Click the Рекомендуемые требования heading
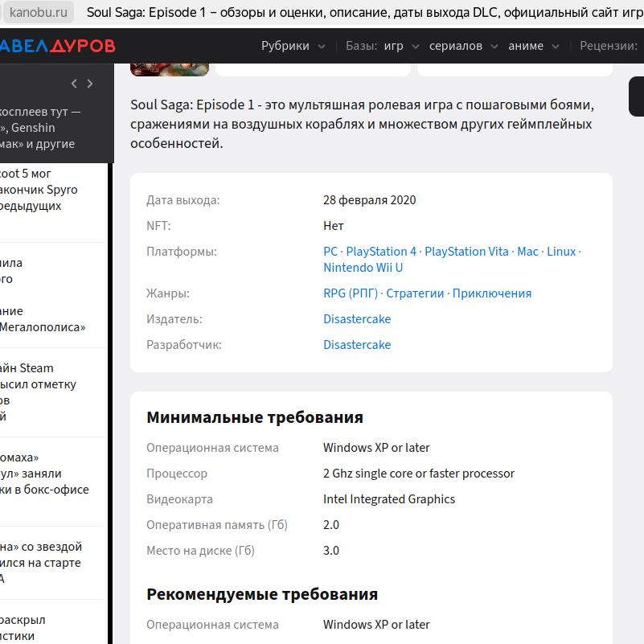This screenshot has height=644, width=644. [262, 594]
